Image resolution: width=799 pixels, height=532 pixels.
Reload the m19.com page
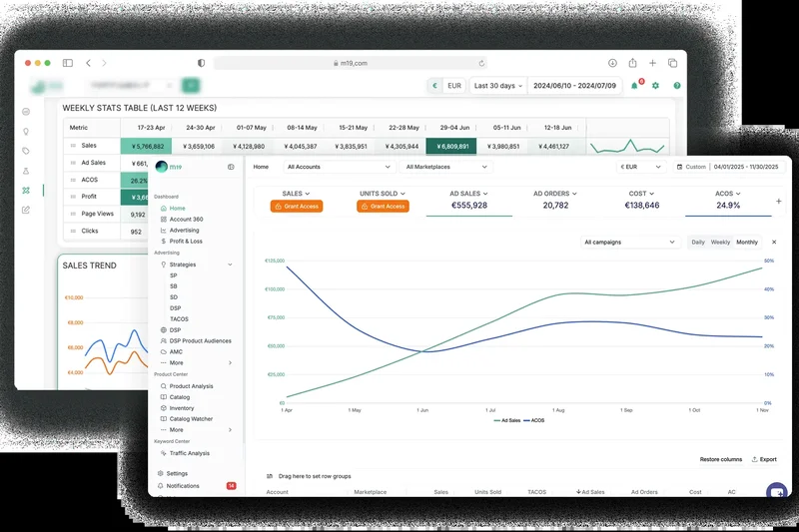[x=481, y=63]
